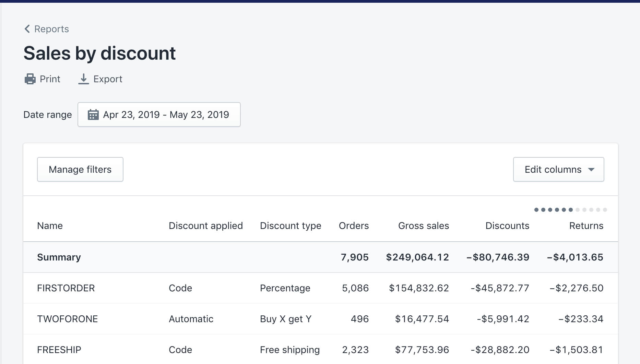Select the Export text label
Viewport: 640px width, 364px height.
click(x=108, y=79)
